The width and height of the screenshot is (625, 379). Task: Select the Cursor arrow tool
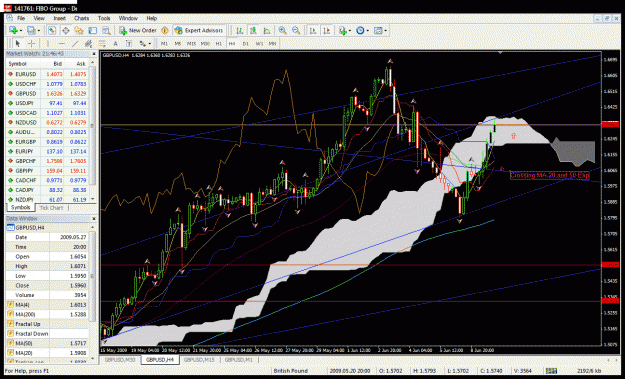pyautogui.click(x=18, y=43)
